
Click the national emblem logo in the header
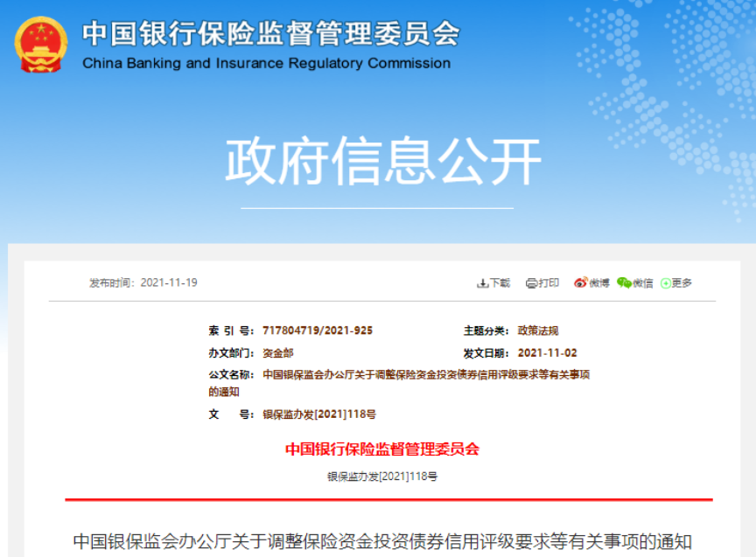[x=41, y=45]
